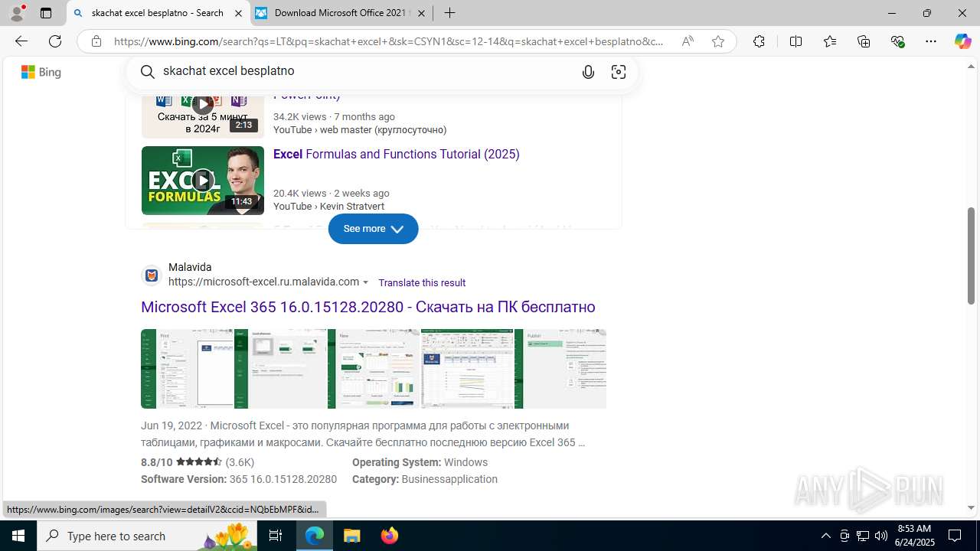Add page to favorites star icon
This screenshot has height=551, width=980.
point(717,41)
